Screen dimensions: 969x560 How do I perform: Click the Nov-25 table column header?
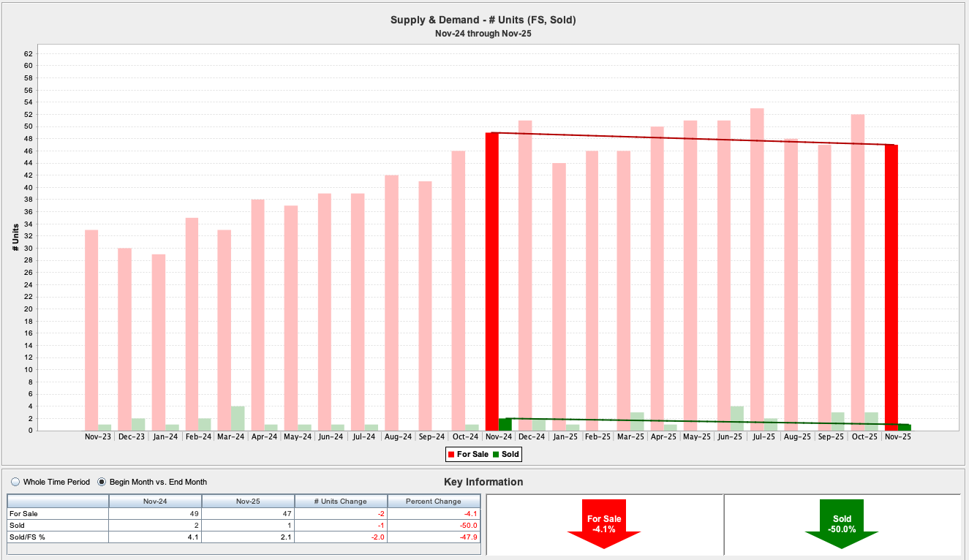(248, 502)
